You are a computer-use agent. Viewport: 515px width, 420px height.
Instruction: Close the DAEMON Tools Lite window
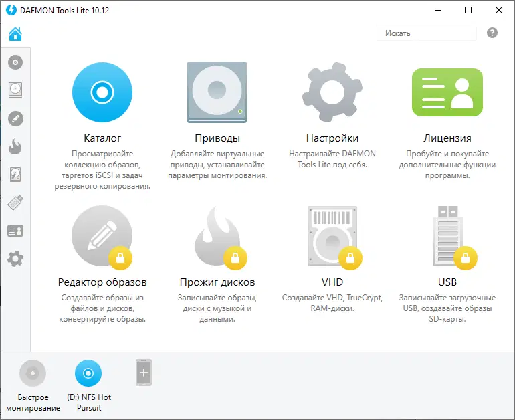[498, 10]
